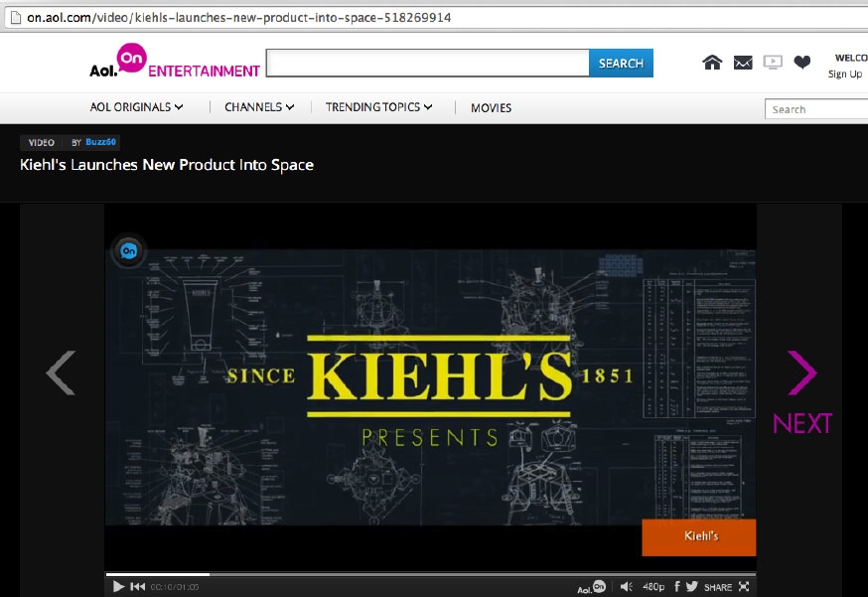
Task: Open the Movies menu item
Action: [491, 108]
